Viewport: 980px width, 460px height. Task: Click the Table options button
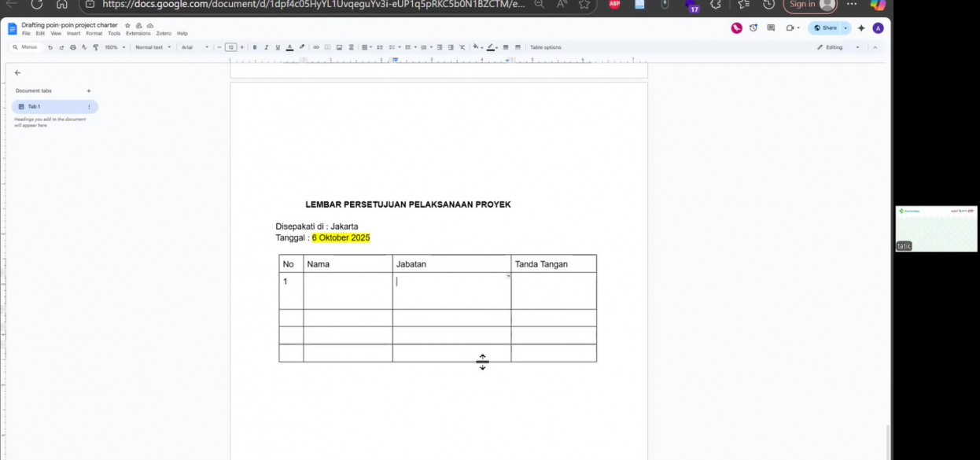pyautogui.click(x=546, y=47)
